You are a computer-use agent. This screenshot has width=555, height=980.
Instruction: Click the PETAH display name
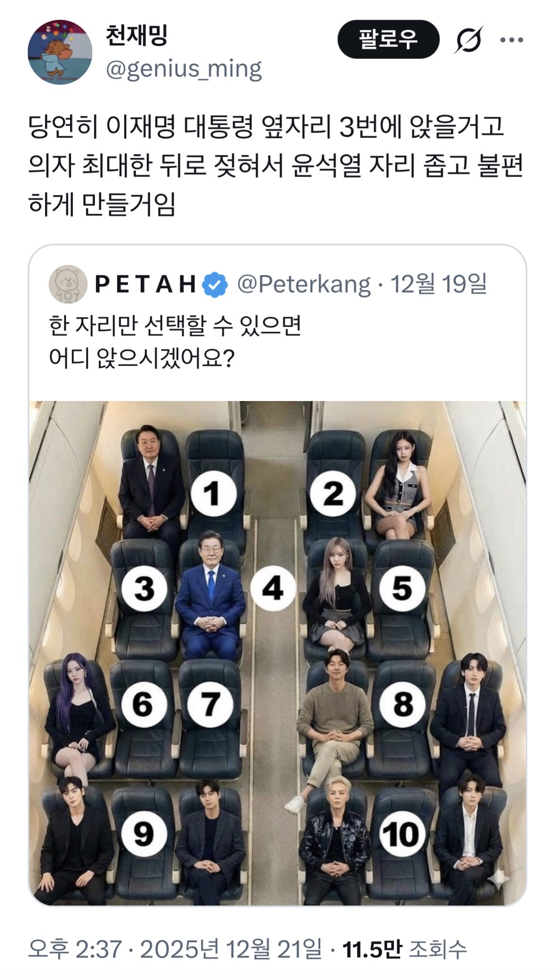coord(146,284)
